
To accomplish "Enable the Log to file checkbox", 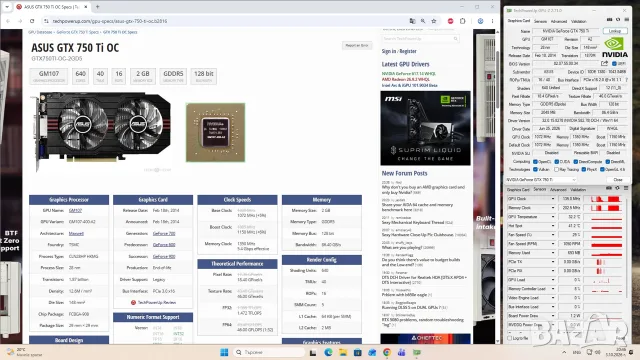I will 509,338.
